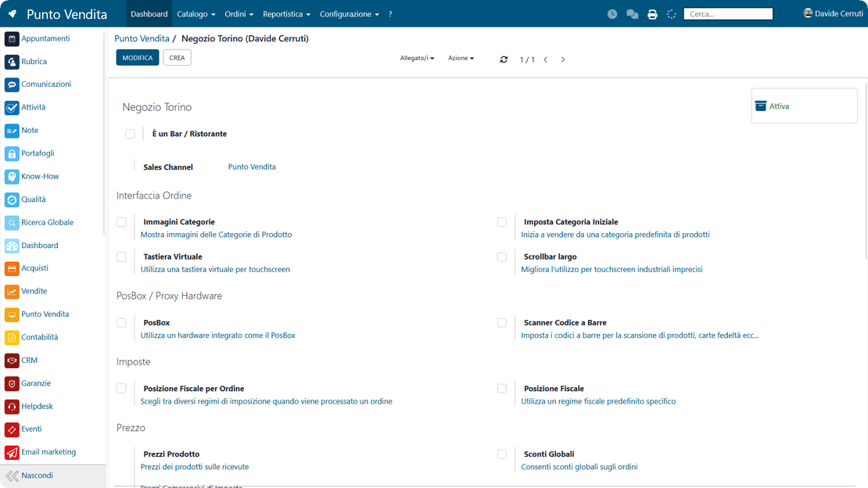The image size is (868, 488).
Task: Go to previous record arrow
Action: (545, 59)
